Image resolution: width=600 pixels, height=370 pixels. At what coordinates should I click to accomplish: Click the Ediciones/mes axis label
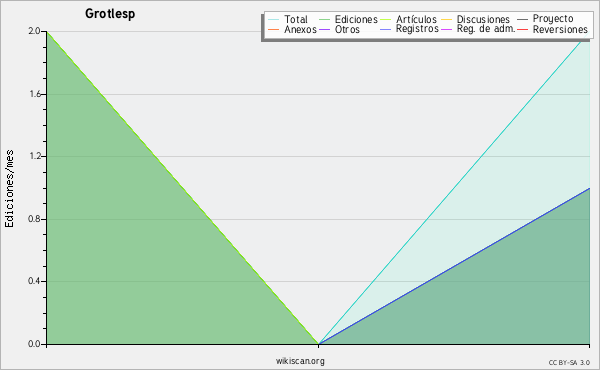(9, 189)
